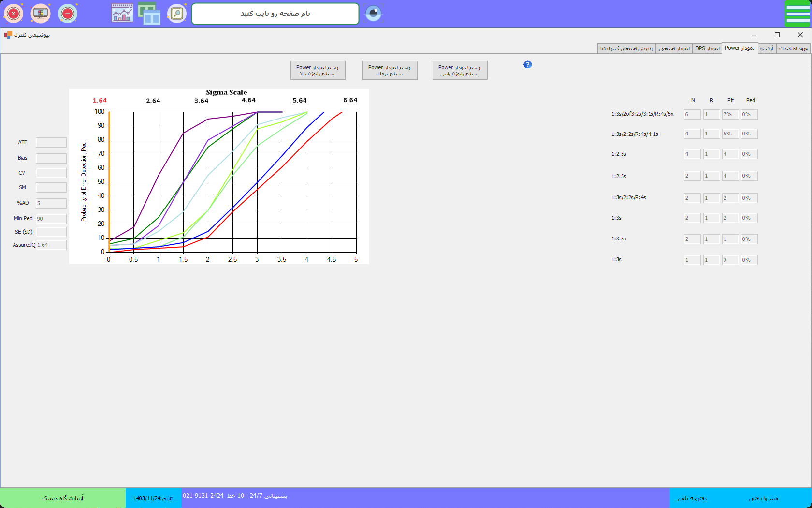Click the Power chart normal level button
Viewport: 812px width, 508px height.
point(390,71)
